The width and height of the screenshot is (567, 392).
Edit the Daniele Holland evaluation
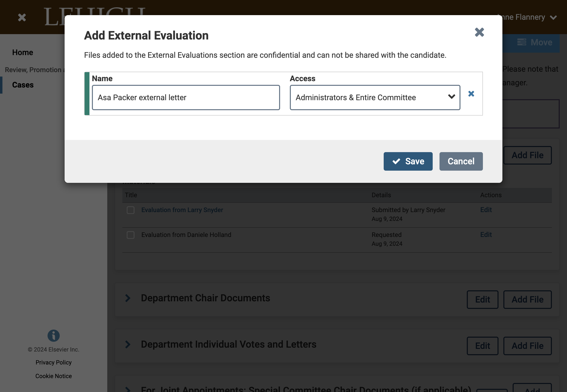pos(486,235)
